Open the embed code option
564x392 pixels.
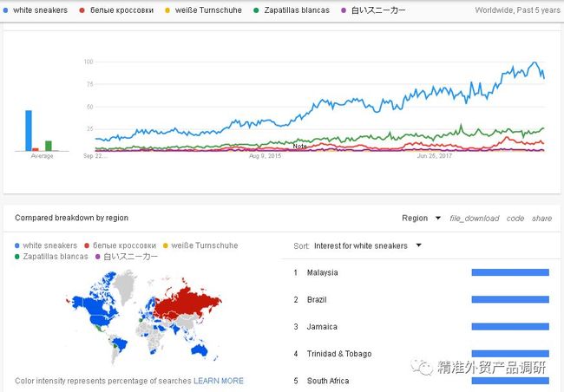pyautogui.click(x=515, y=219)
